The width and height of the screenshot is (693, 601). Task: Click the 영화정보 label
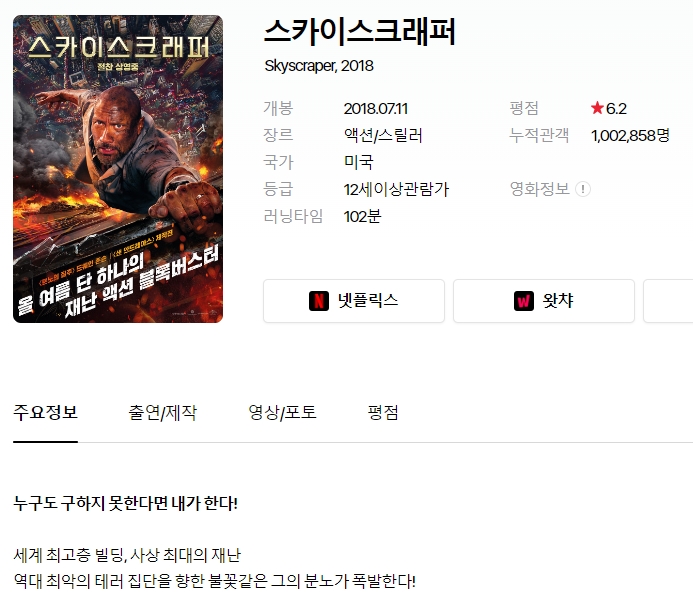point(540,189)
